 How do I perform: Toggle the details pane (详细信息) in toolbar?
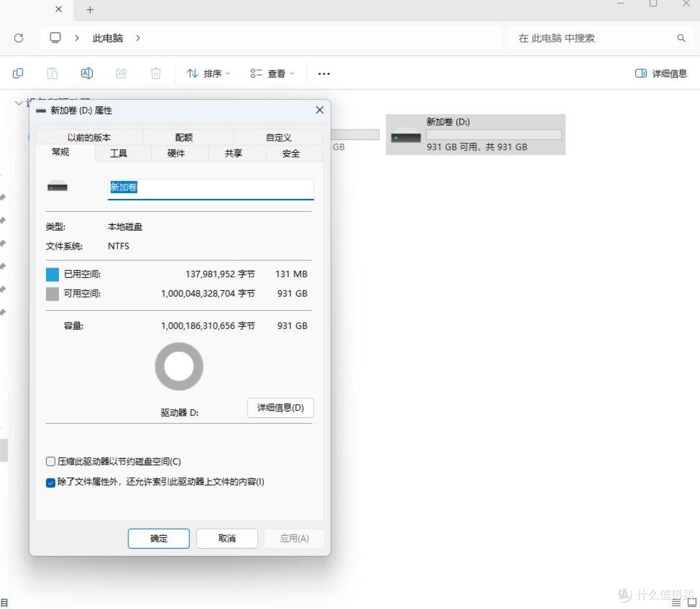pos(660,73)
